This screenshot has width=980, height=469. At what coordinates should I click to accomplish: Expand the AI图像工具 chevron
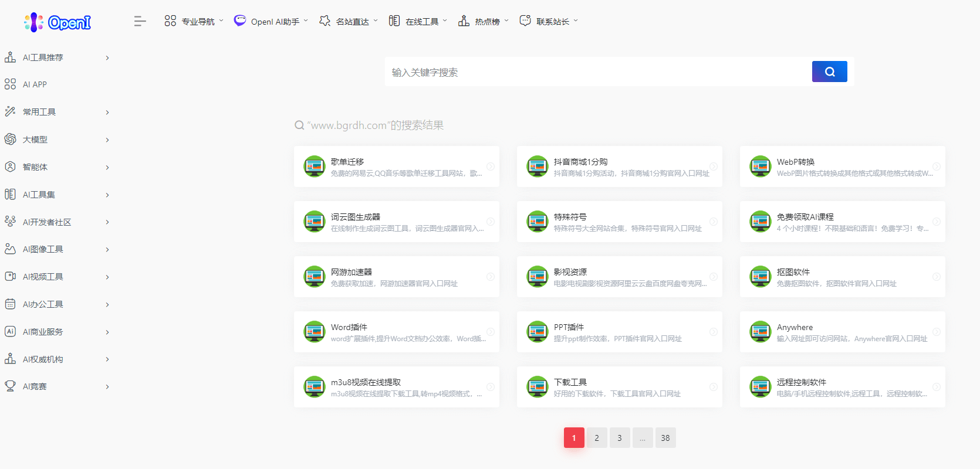107,249
